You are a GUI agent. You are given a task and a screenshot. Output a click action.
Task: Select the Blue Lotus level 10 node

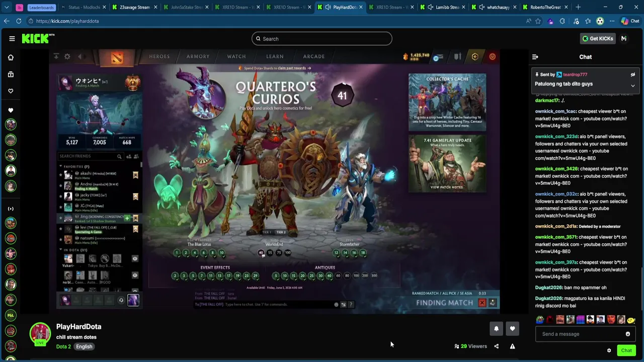point(221,253)
